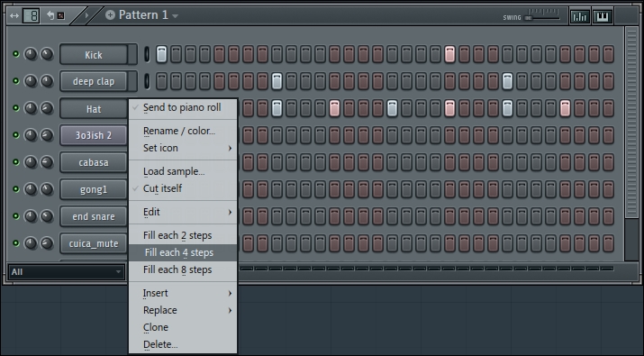The height and width of the screenshot is (356, 644).
Task: Select Send to piano roll
Action: pos(183,107)
